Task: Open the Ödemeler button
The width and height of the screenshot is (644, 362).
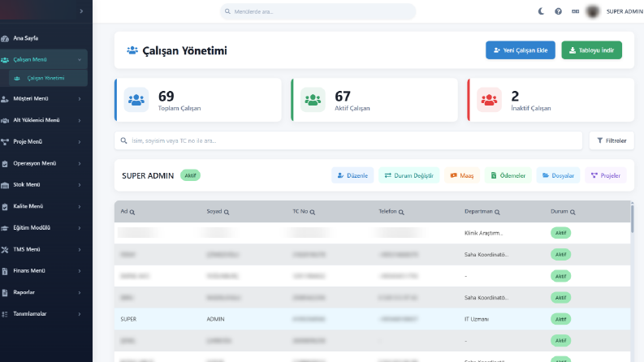Action: click(x=508, y=175)
